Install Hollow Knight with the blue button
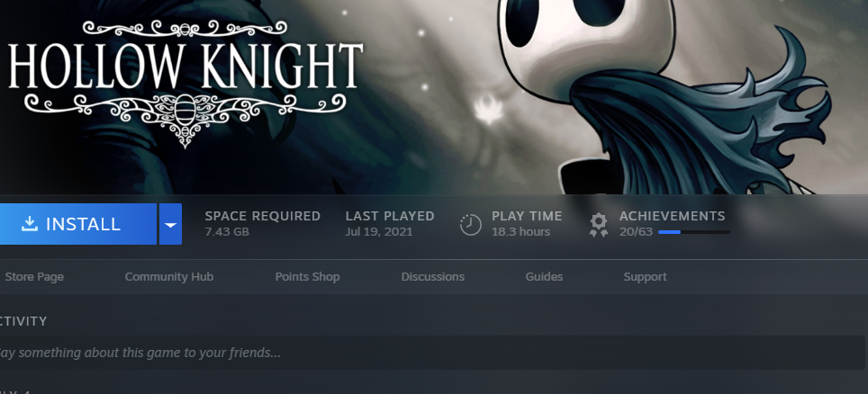This screenshot has height=394, width=868. (77, 224)
